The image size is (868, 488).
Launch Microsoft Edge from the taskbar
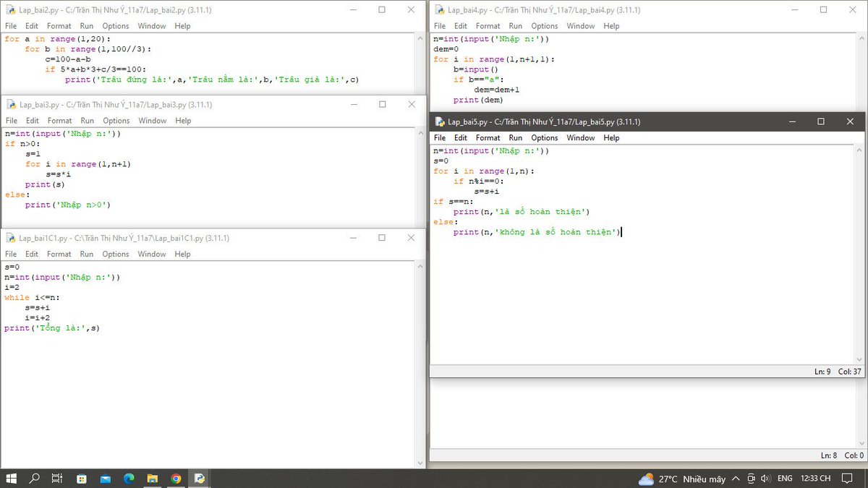(129, 479)
